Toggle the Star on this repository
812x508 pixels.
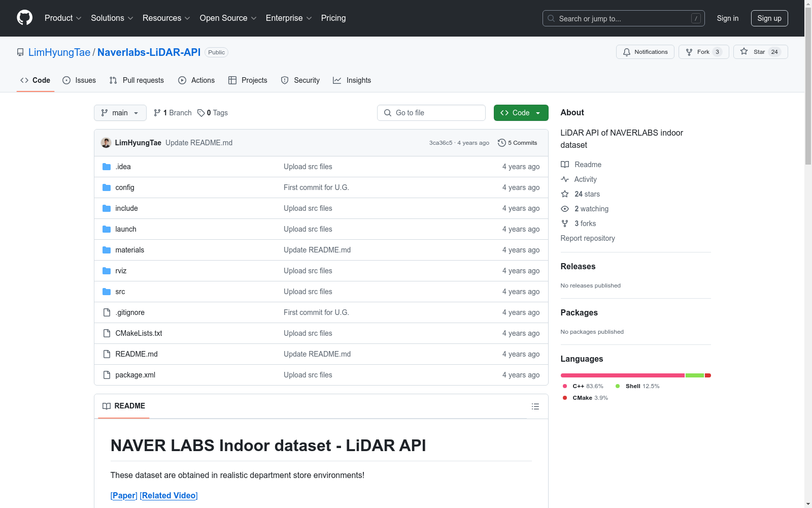[x=760, y=51]
